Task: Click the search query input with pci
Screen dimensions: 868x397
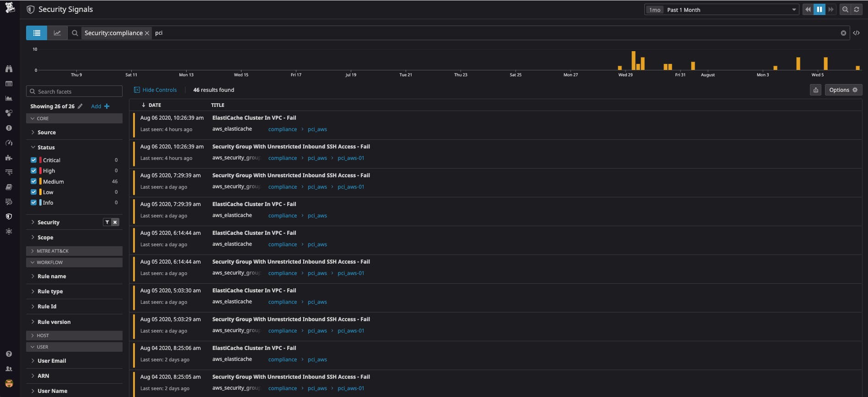Action: pos(496,33)
